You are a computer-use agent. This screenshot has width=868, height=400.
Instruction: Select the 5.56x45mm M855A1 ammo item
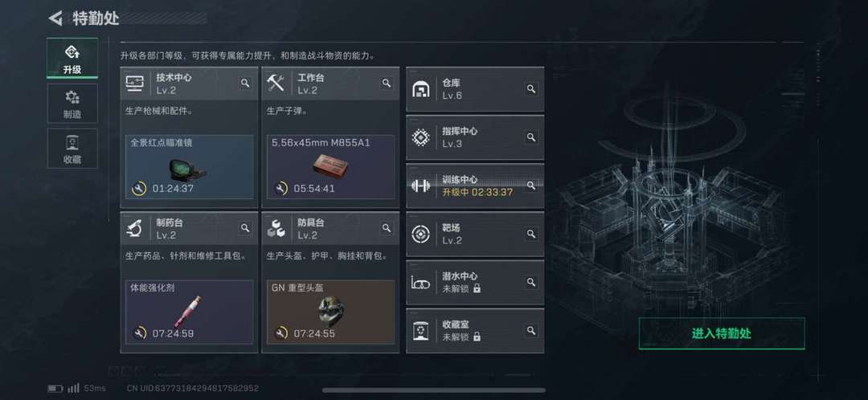pyautogui.click(x=330, y=166)
